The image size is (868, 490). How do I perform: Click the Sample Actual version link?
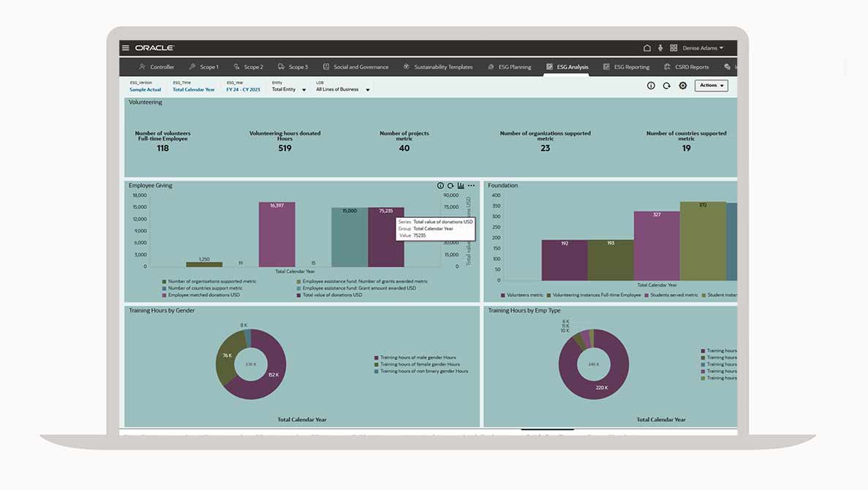pyautogui.click(x=145, y=89)
